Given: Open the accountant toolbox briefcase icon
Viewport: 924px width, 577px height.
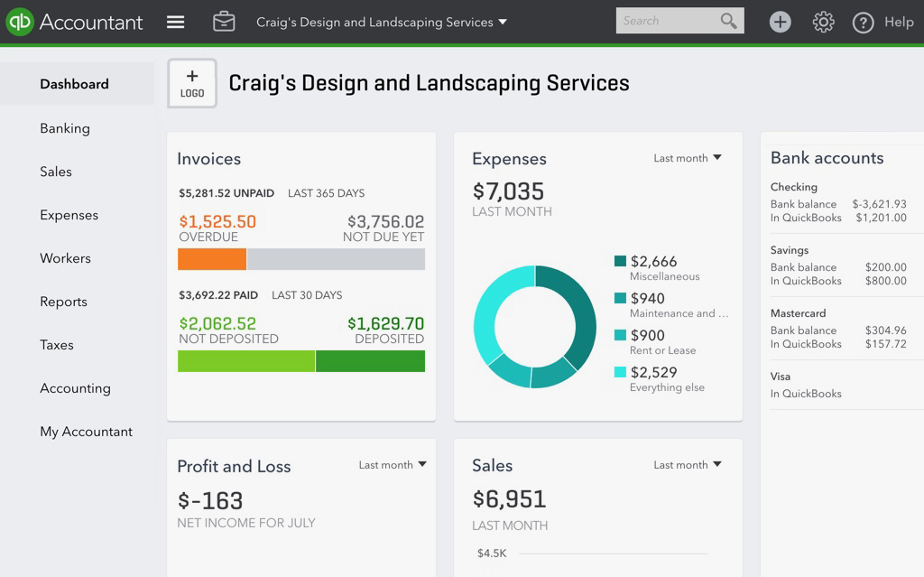Looking at the screenshot, I should (x=224, y=22).
